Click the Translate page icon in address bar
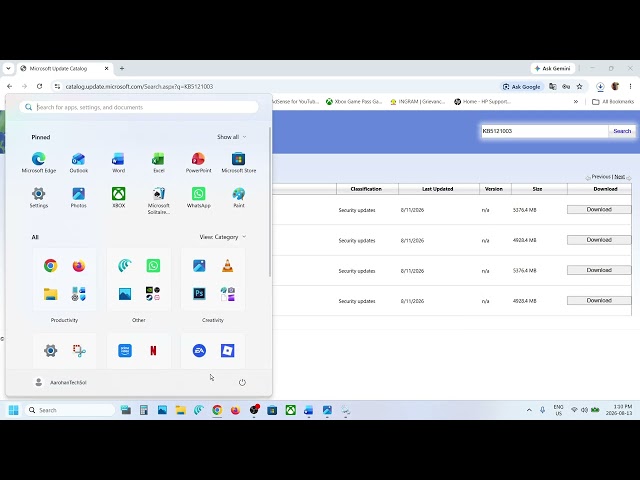 (x=552, y=87)
